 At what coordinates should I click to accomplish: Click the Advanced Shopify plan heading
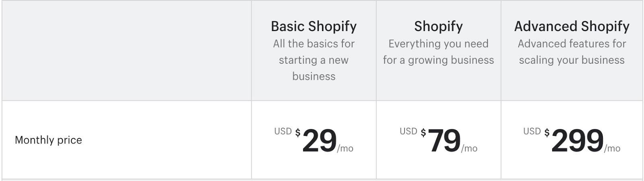pos(572,26)
